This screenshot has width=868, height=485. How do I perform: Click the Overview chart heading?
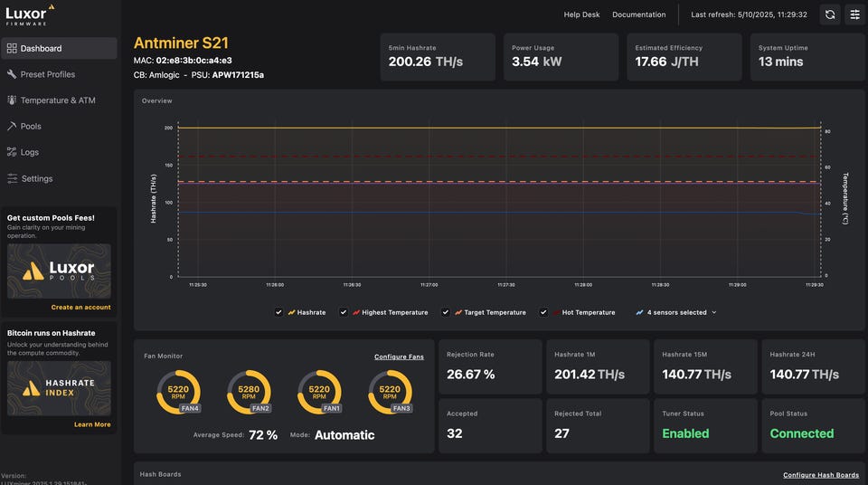pyautogui.click(x=156, y=100)
